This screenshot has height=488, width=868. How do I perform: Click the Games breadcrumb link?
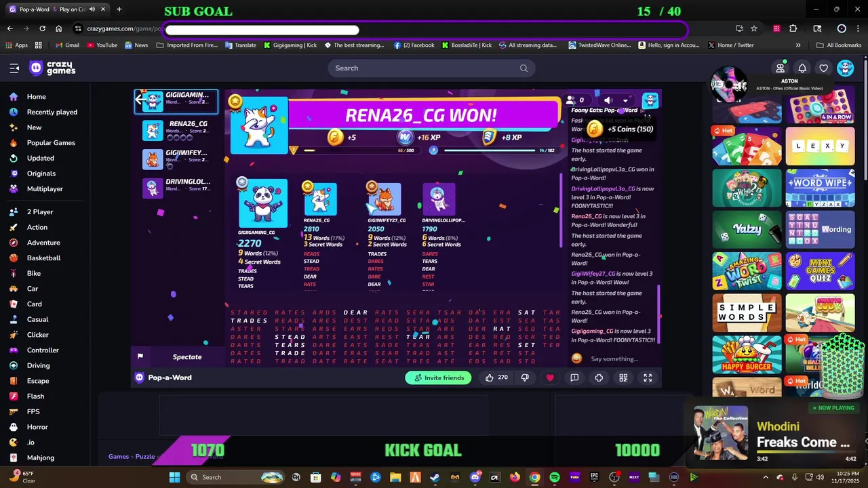(119, 456)
